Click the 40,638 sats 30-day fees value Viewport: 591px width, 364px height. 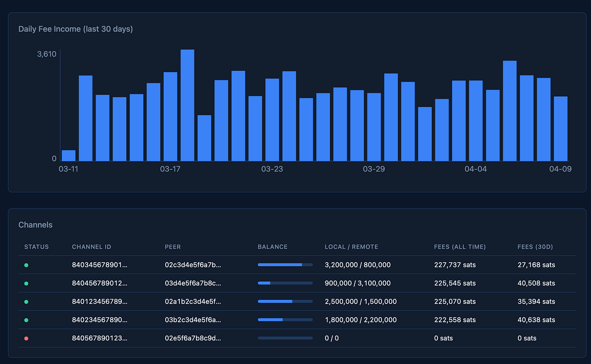pyautogui.click(x=536, y=320)
